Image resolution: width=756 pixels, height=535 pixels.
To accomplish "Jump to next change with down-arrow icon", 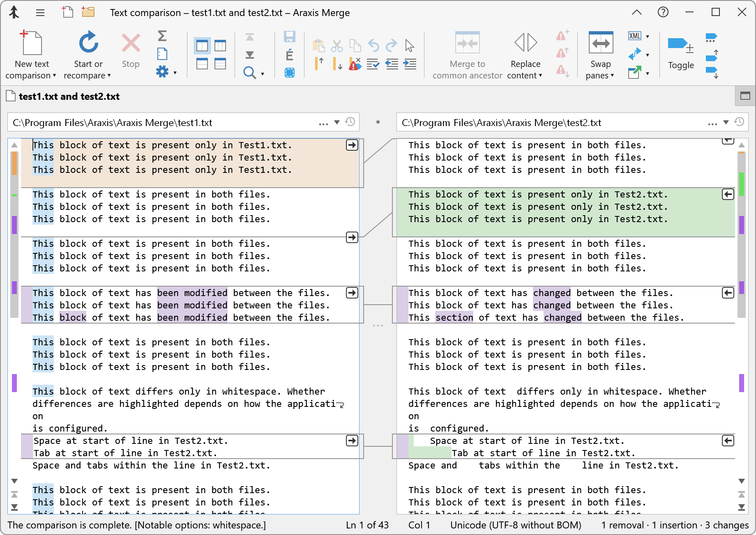I will coord(337,64).
